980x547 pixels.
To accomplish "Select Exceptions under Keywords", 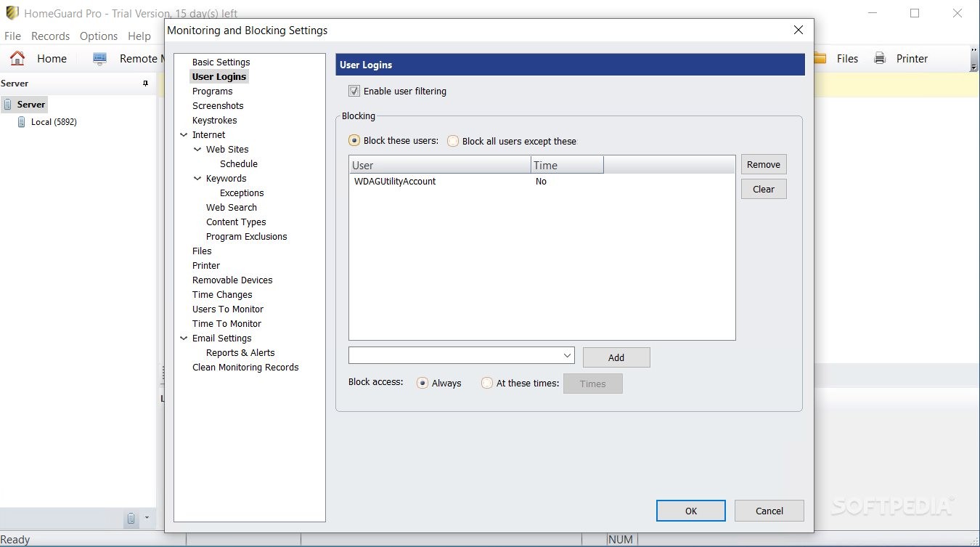I will pyautogui.click(x=242, y=193).
